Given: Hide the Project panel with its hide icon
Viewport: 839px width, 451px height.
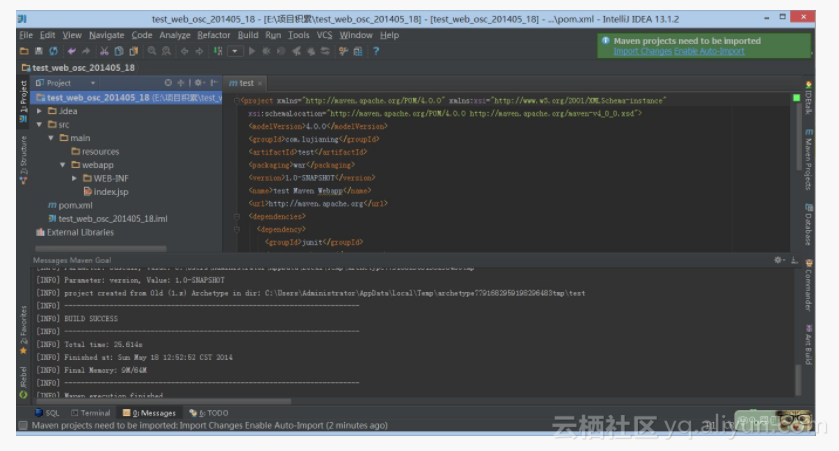Looking at the screenshot, I should click(x=214, y=83).
